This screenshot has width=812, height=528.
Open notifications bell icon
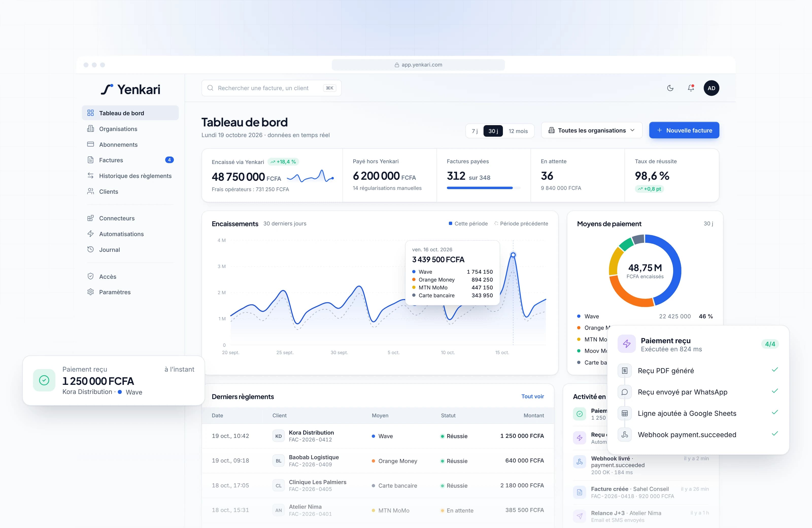[x=690, y=88]
